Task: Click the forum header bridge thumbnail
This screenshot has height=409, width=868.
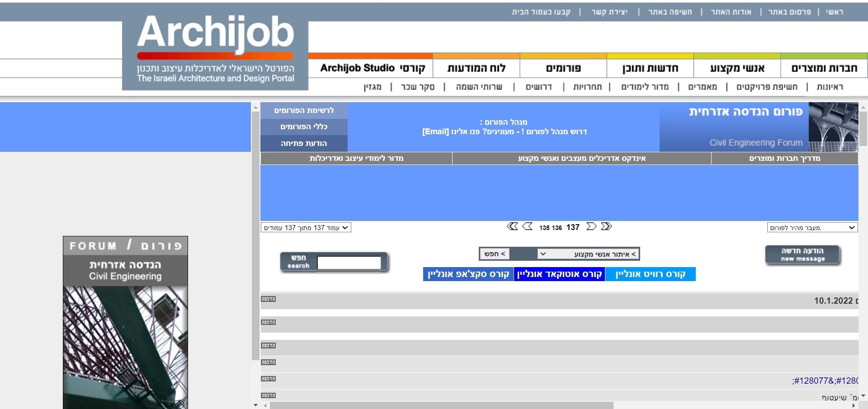Action: tap(833, 127)
